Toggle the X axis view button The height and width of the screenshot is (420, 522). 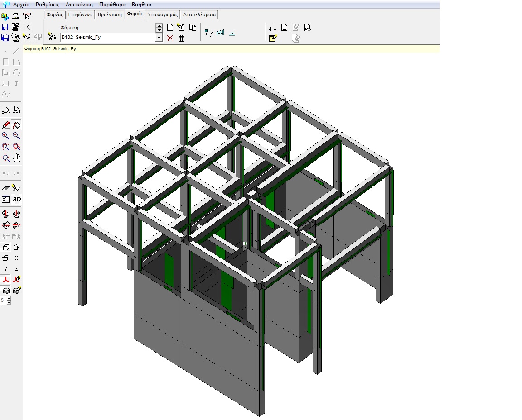tap(16, 258)
